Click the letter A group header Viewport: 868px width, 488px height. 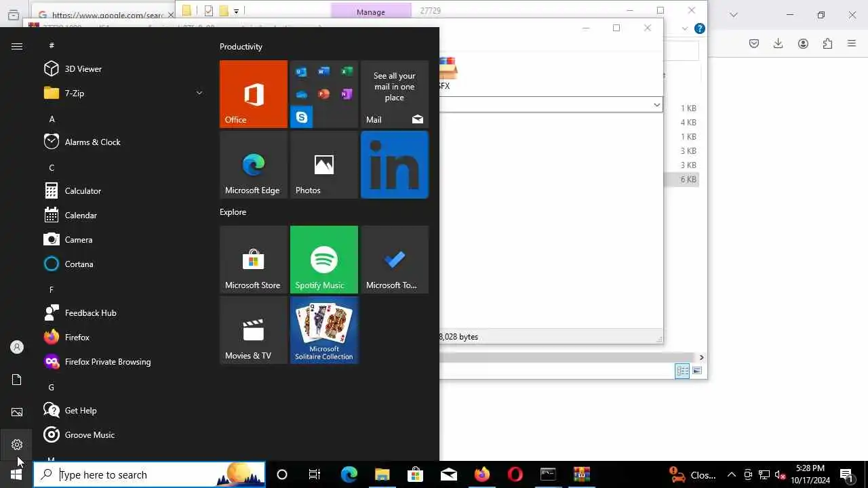[52, 119]
